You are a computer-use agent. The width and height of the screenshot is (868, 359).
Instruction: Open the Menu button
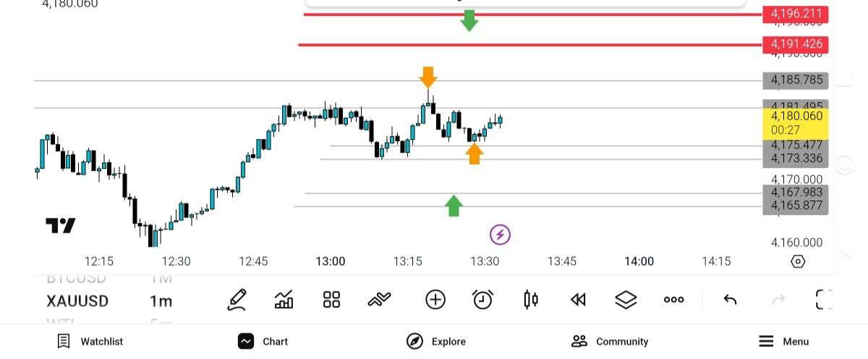click(x=783, y=342)
